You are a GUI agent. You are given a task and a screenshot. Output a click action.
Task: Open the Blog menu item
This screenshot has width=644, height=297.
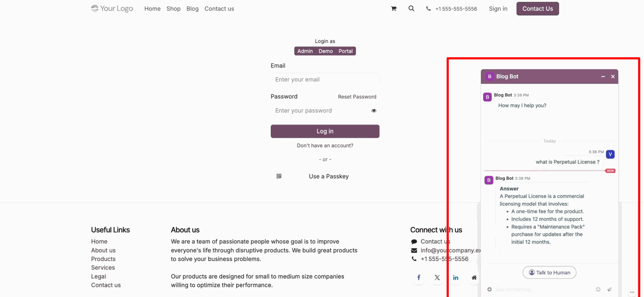coord(193,9)
